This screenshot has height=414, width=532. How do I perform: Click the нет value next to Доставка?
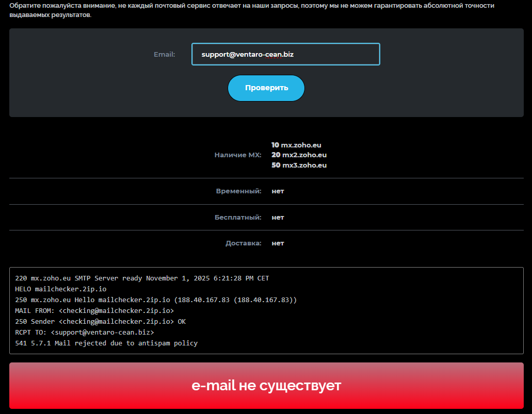pos(278,243)
